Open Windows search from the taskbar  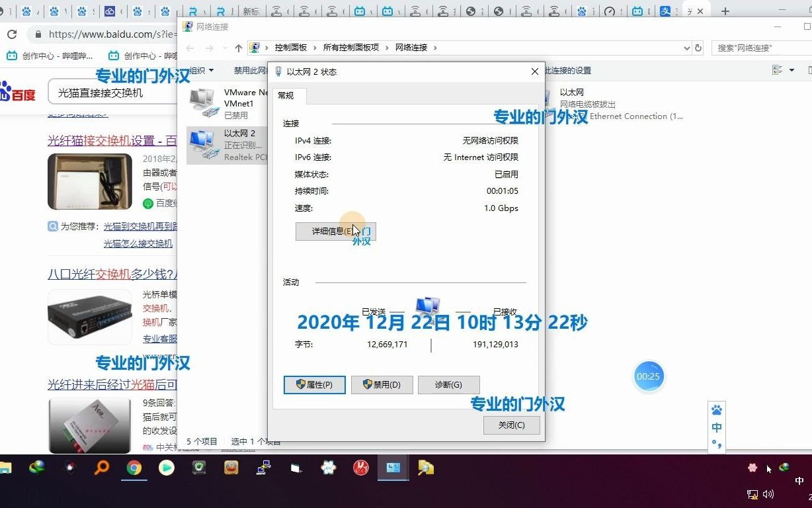[101, 468]
